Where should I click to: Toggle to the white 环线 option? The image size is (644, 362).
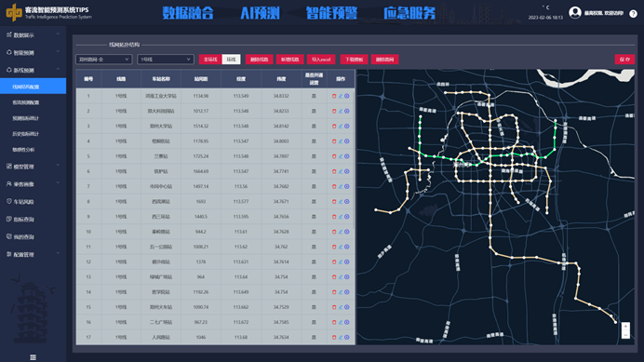click(231, 60)
